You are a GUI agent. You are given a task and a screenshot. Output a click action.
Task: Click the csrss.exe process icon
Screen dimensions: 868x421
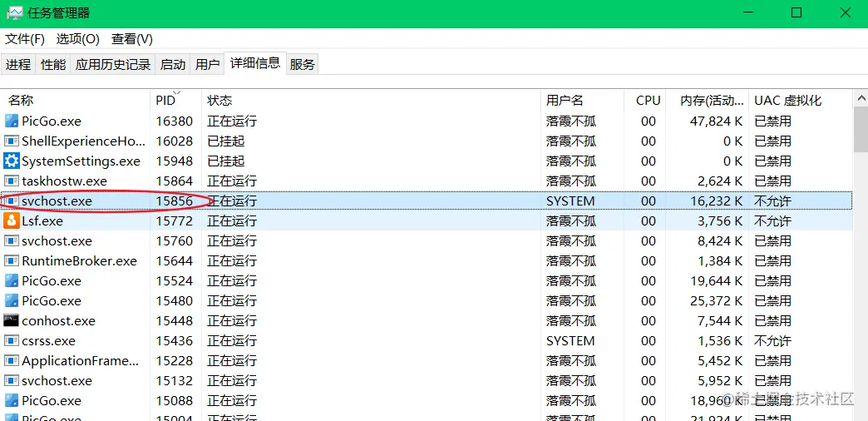pos(11,340)
